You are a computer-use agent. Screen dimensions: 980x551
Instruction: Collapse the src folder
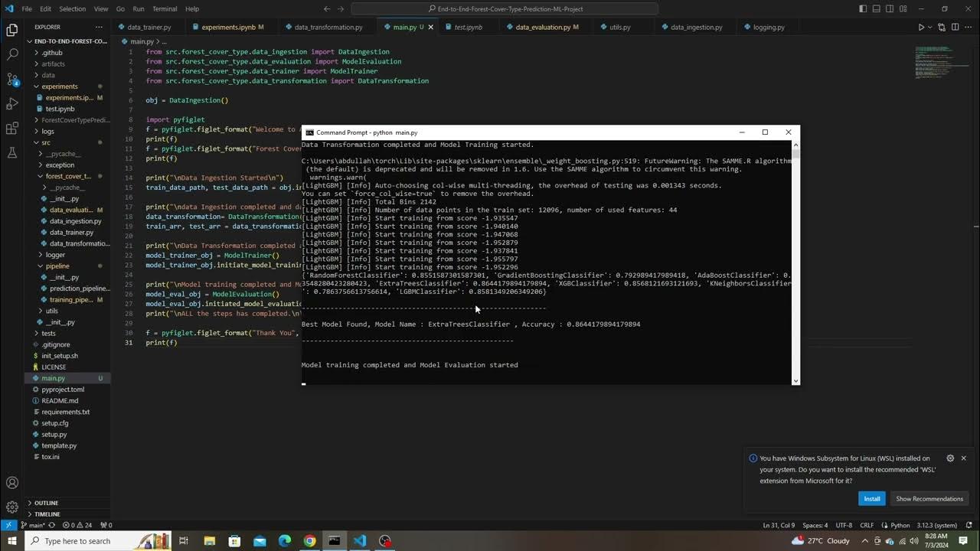[46, 142]
